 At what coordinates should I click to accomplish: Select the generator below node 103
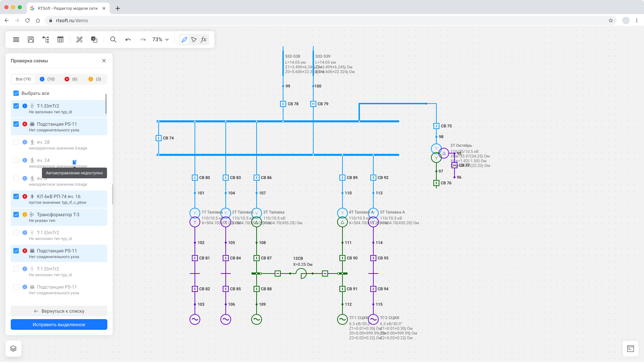195,319
